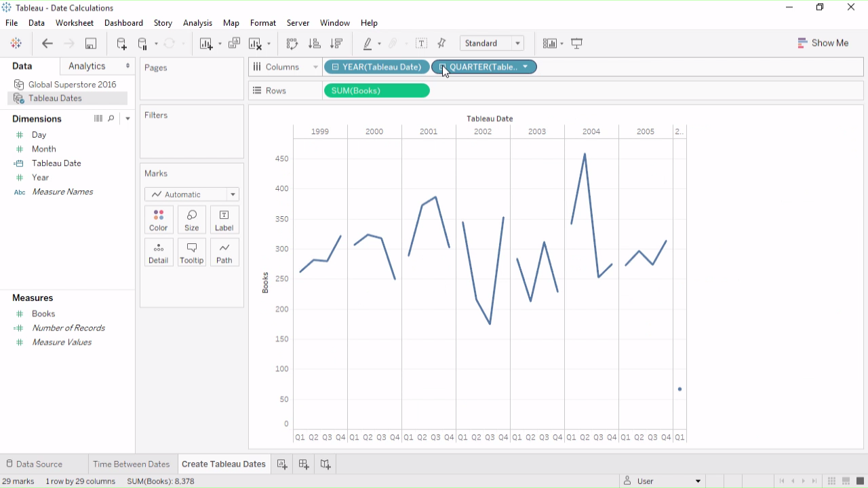The height and width of the screenshot is (488, 868).
Task: Switch to the Analytics pane tab
Action: (x=87, y=66)
